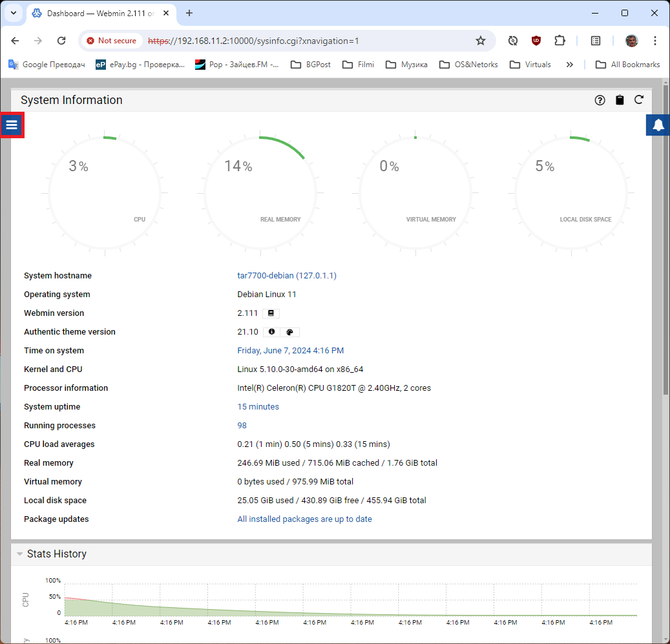Open the Webmin navigation menu hamburger
The image size is (670, 644).
point(12,125)
